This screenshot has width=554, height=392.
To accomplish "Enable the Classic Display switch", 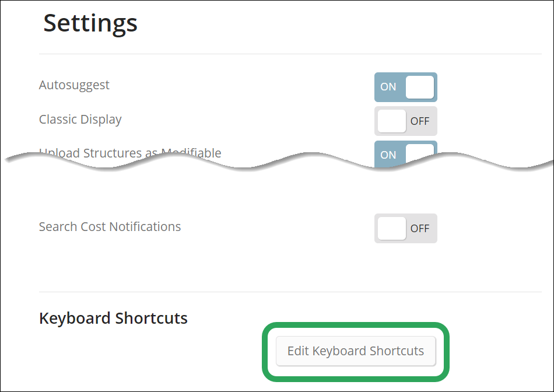I will 406,121.
